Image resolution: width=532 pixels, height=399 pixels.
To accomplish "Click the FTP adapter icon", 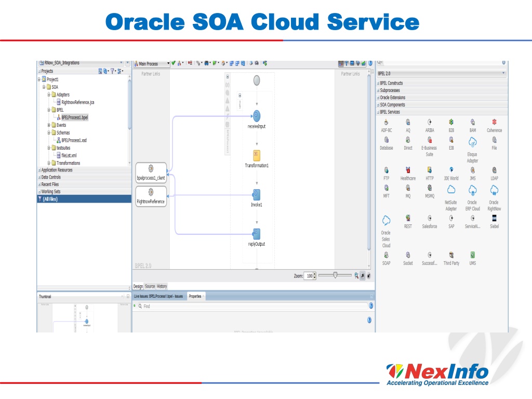I will (x=386, y=170).
